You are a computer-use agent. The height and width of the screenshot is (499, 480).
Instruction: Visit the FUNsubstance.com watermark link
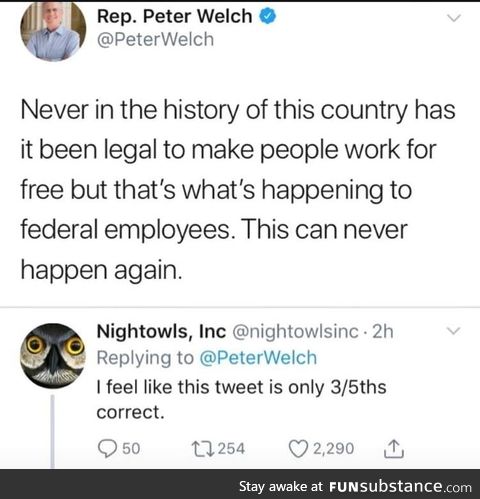tap(400, 487)
